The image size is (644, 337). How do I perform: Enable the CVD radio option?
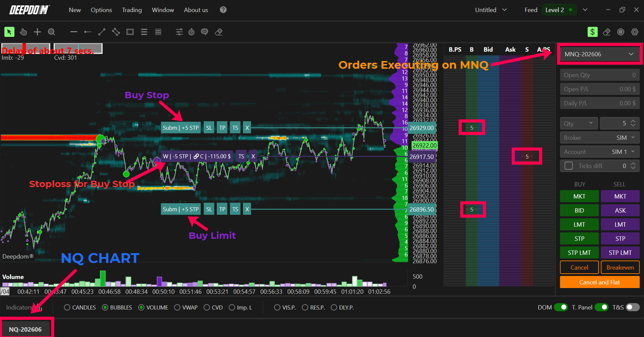pyautogui.click(x=207, y=307)
